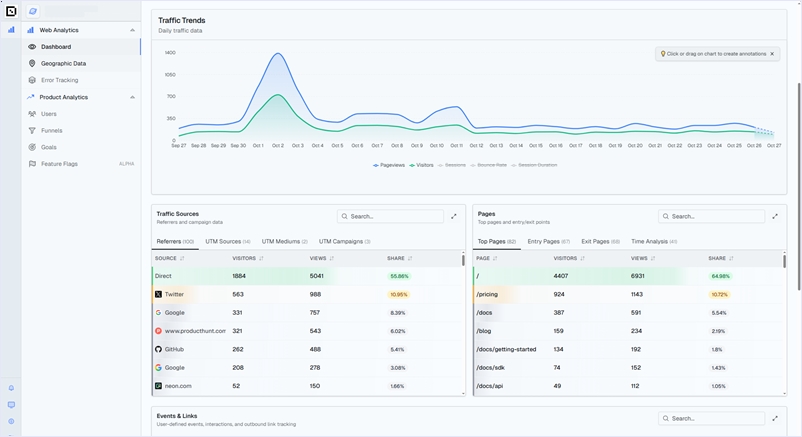Viewport: 802px width, 437px height.
Task: Switch to the Entry Pages tab
Action: 548,241
